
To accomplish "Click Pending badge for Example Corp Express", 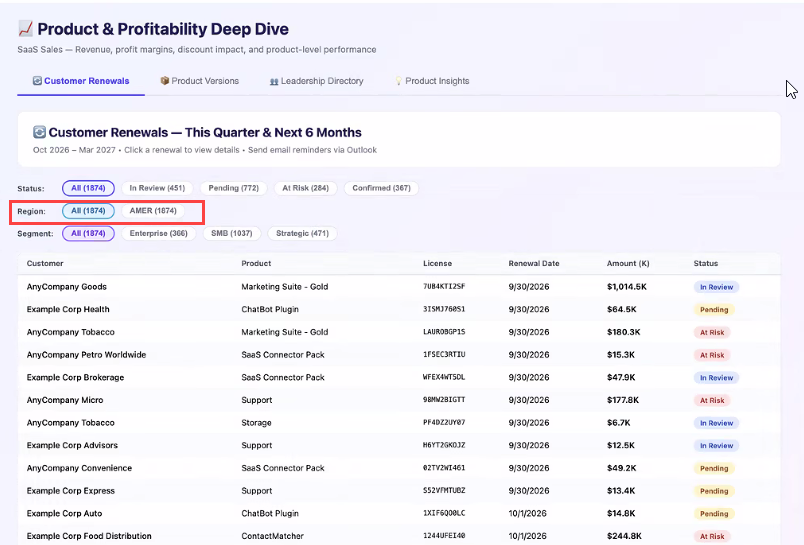I will (x=714, y=491).
